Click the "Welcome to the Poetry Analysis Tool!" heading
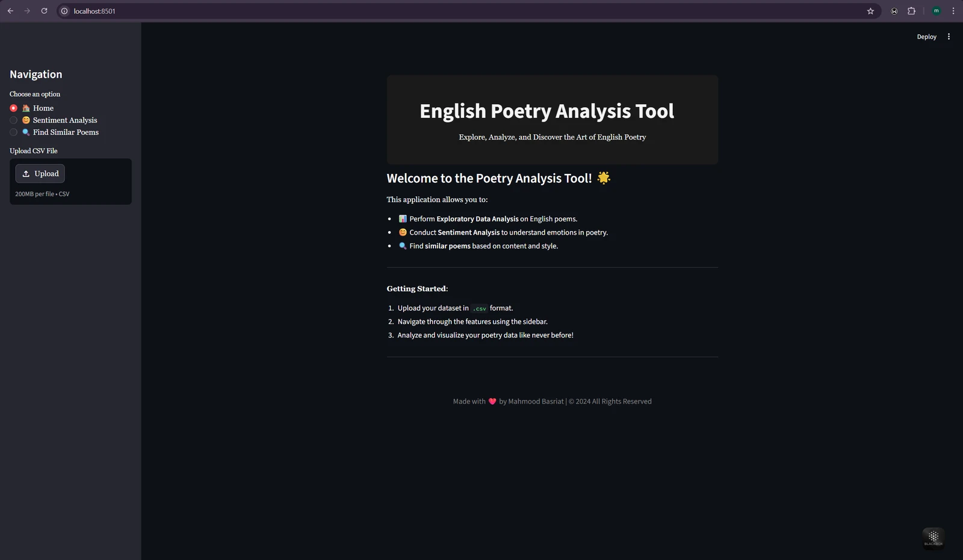Image resolution: width=963 pixels, height=560 pixels. coord(499,178)
